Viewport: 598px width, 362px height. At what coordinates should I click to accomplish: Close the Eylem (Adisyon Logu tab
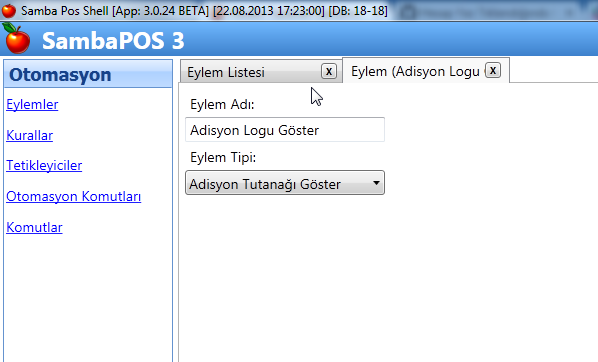pos(493,70)
